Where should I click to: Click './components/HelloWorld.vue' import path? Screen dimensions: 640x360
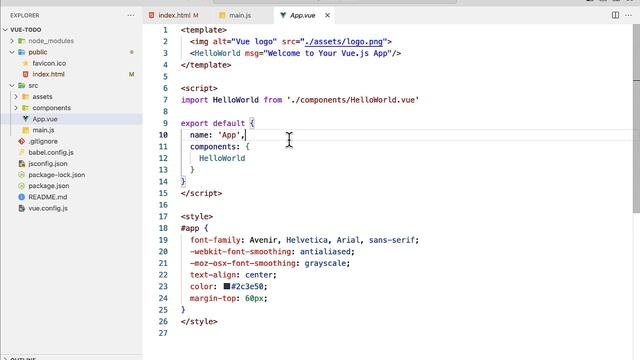pyautogui.click(x=353, y=100)
